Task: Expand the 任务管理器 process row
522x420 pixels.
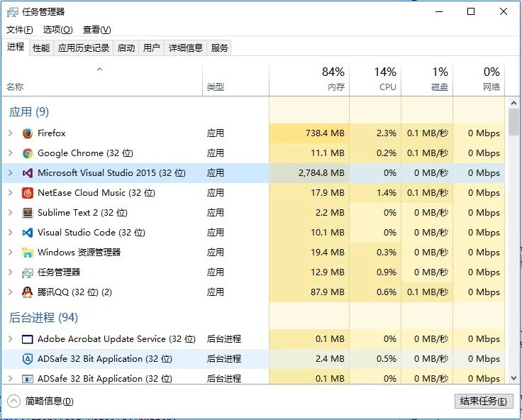Action: click(11, 272)
